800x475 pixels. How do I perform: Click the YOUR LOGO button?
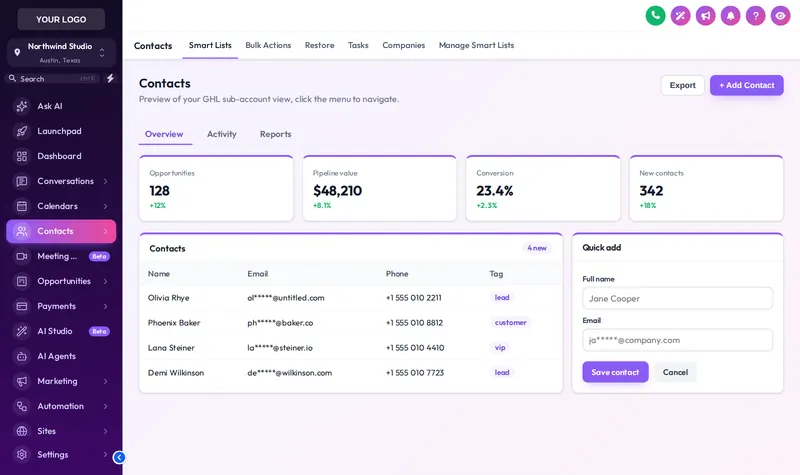pyautogui.click(x=61, y=19)
